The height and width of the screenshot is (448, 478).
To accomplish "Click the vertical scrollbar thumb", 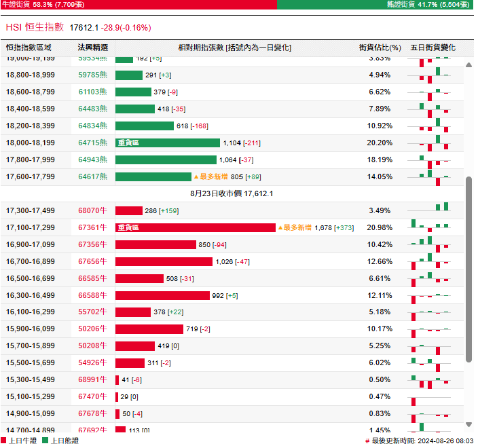I will [x=468, y=268].
